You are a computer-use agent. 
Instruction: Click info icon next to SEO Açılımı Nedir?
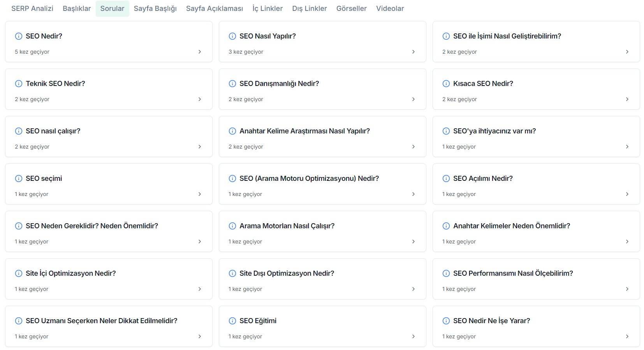[x=446, y=178]
